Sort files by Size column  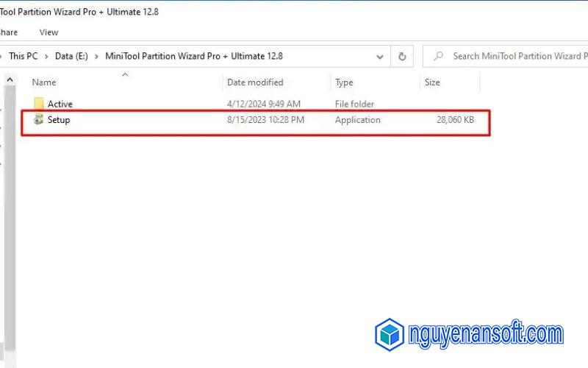[432, 82]
